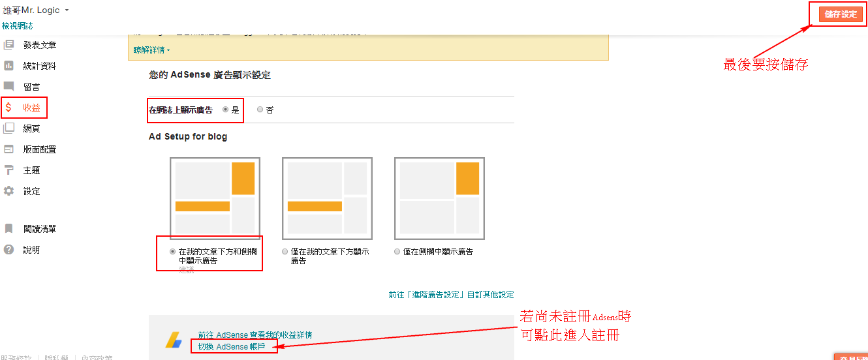Click the 您的 AdSense 廣告顯示設定 heading
Viewport: 868px width, 360px height.
(x=209, y=75)
